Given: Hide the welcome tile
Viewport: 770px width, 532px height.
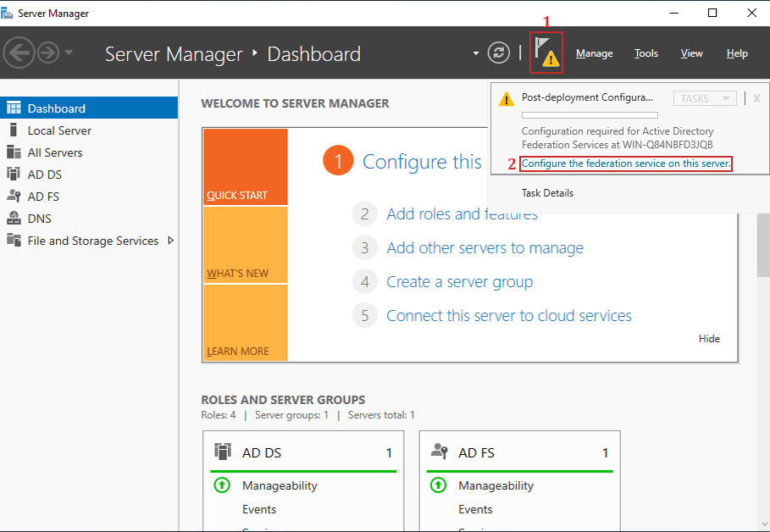Looking at the screenshot, I should pyautogui.click(x=709, y=339).
